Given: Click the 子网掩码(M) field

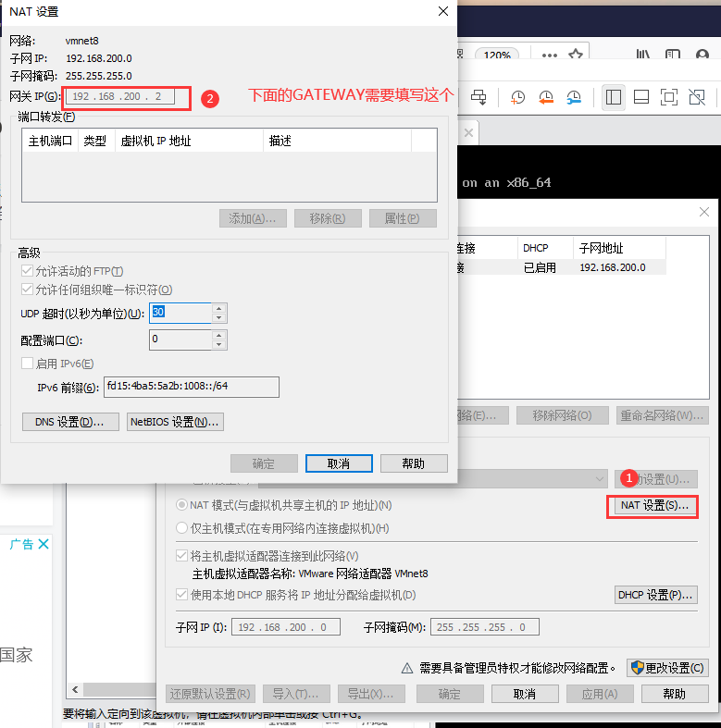Looking at the screenshot, I should pyautogui.click(x=485, y=627).
